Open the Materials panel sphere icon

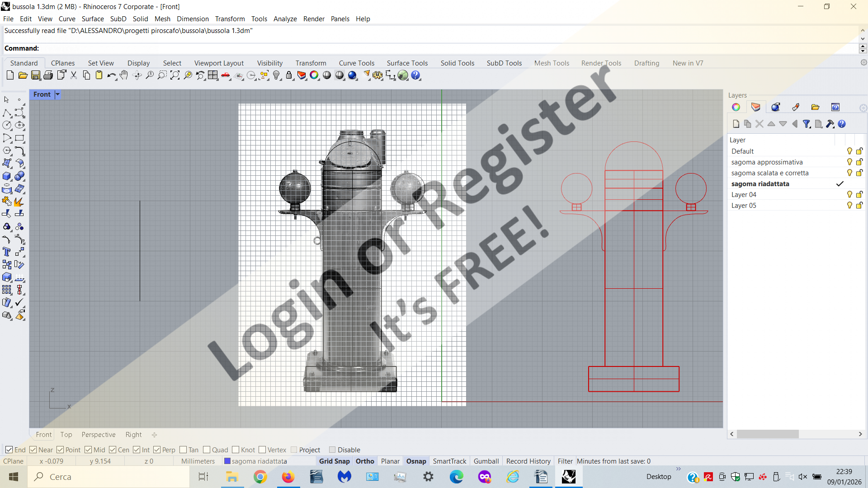click(776, 107)
